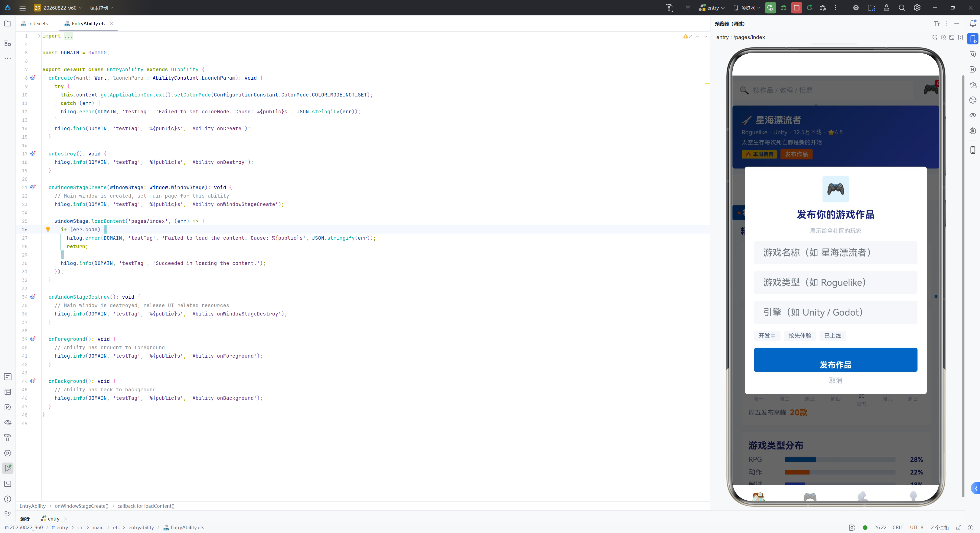Click the entryability path breadcrumb

coord(141,528)
